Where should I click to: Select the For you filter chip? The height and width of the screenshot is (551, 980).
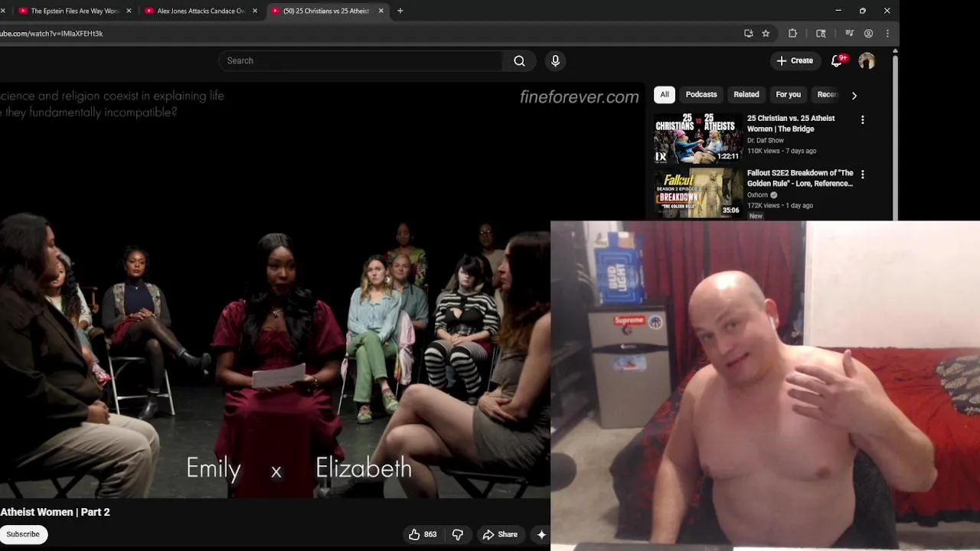coord(788,95)
